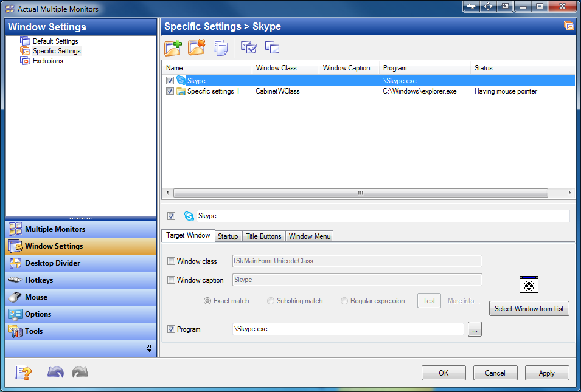
Task: Uncheck the Skype row checkbox in list
Action: 170,80
